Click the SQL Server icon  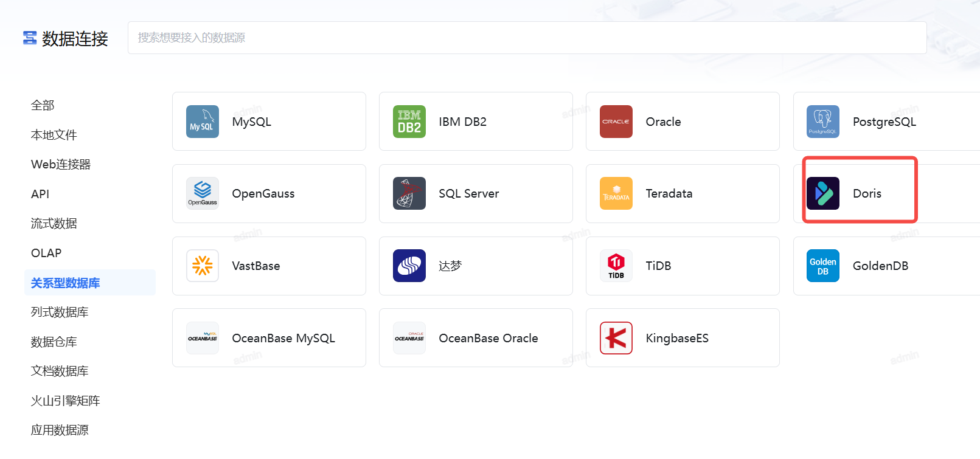409,193
